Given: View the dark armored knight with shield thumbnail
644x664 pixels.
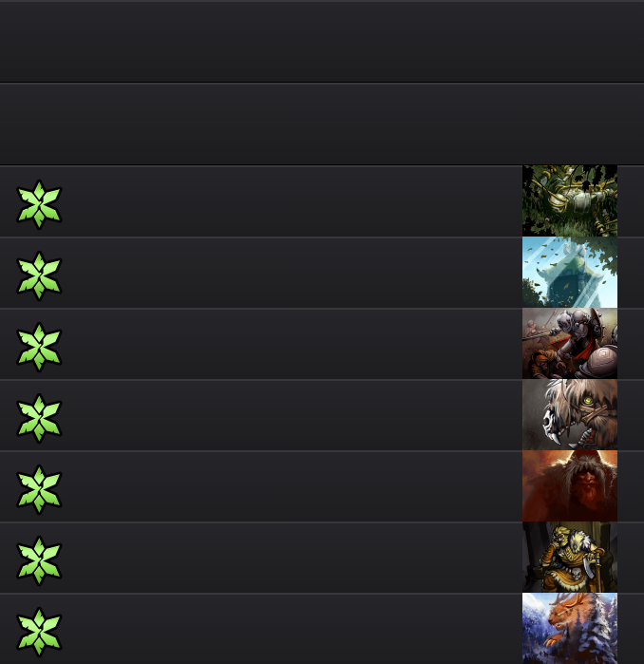Looking at the screenshot, I should click(570, 343).
